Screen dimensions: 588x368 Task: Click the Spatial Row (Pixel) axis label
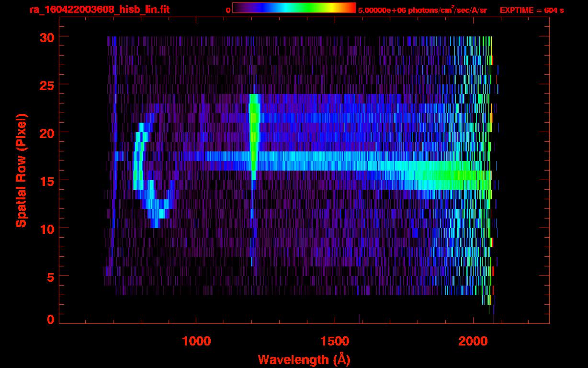pos(21,171)
